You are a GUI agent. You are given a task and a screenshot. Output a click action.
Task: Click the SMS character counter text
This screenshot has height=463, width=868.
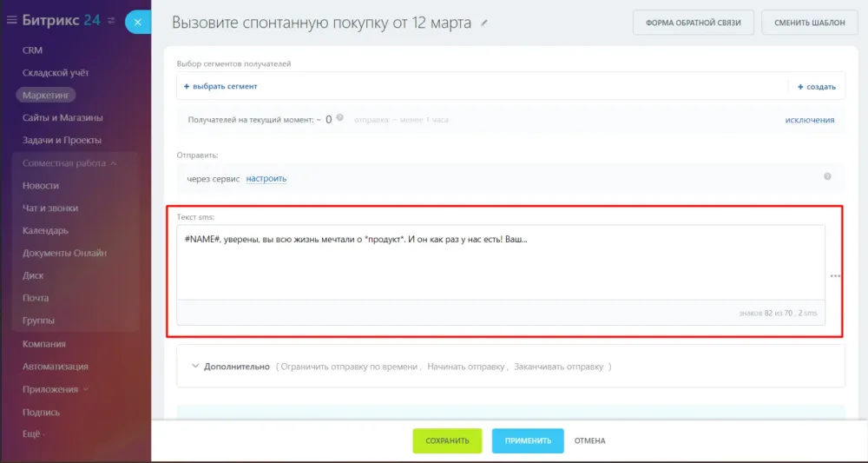coord(778,313)
